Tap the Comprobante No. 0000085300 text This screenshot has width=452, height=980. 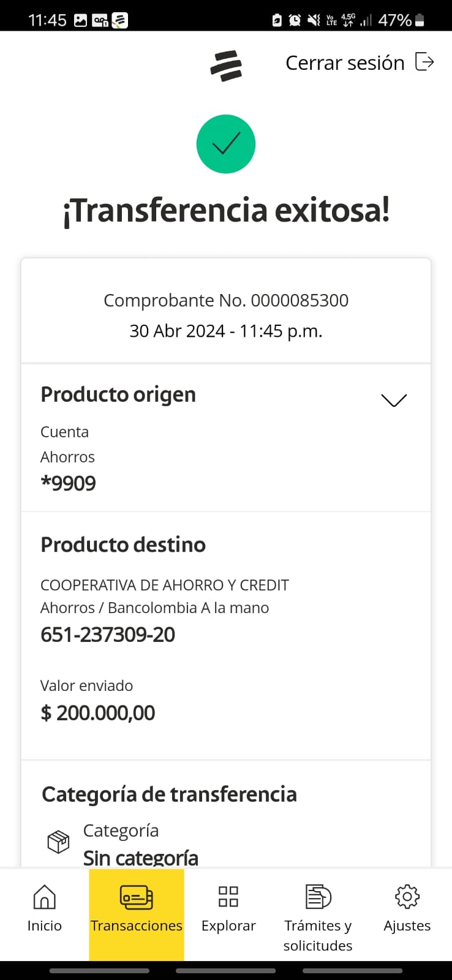(226, 300)
